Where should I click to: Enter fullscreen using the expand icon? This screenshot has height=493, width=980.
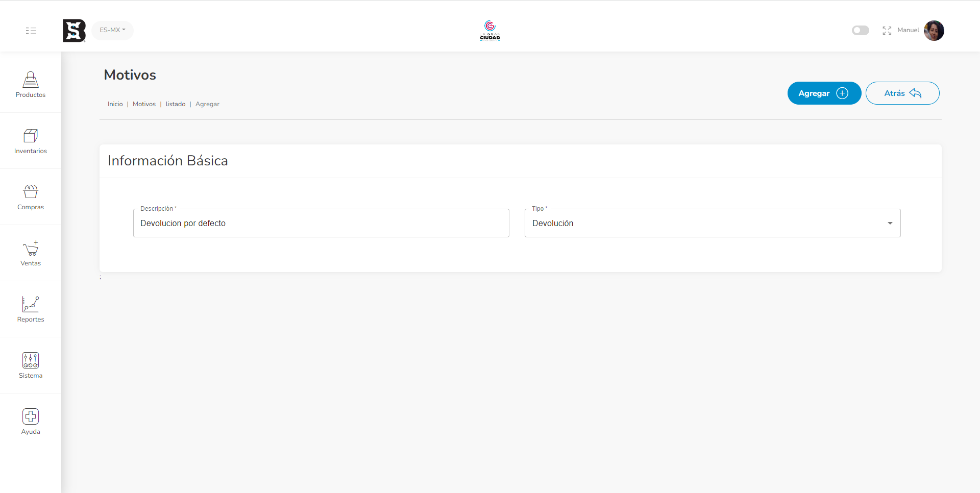[x=887, y=31]
